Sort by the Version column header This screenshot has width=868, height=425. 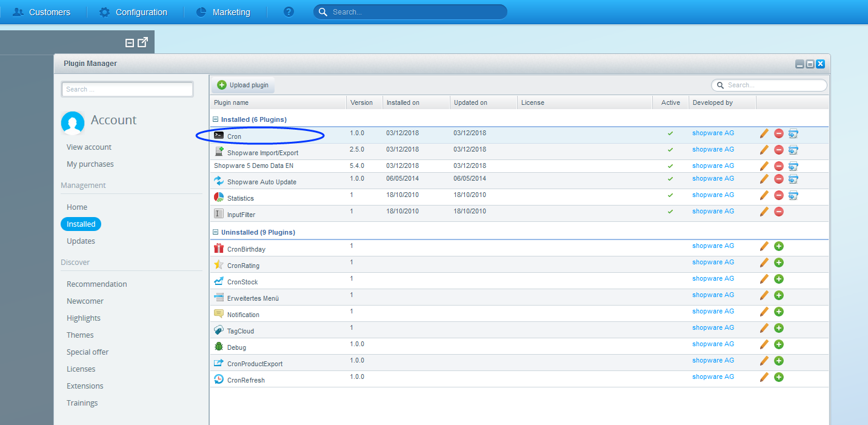(362, 102)
